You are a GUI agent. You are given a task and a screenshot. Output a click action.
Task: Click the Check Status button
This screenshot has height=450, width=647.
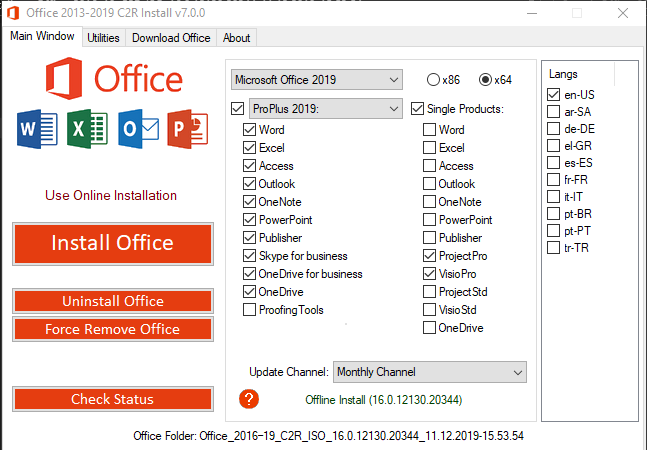coord(113,399)
